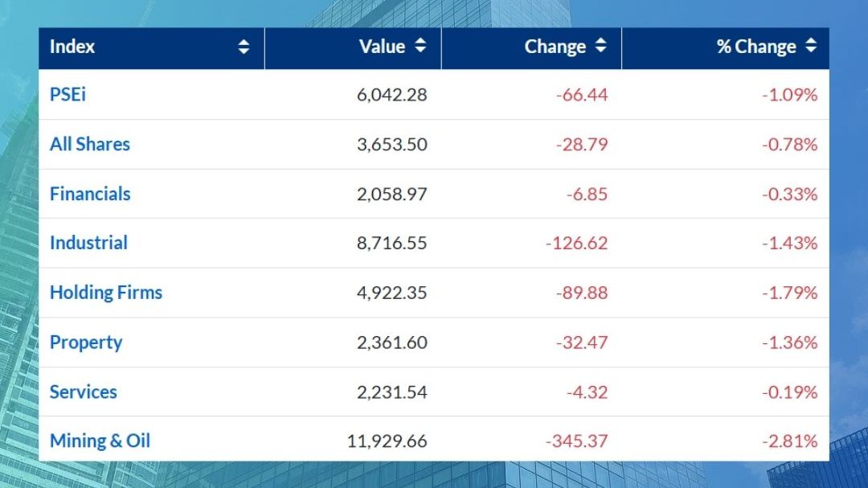Open the All Shares index link

coord(89,145)
